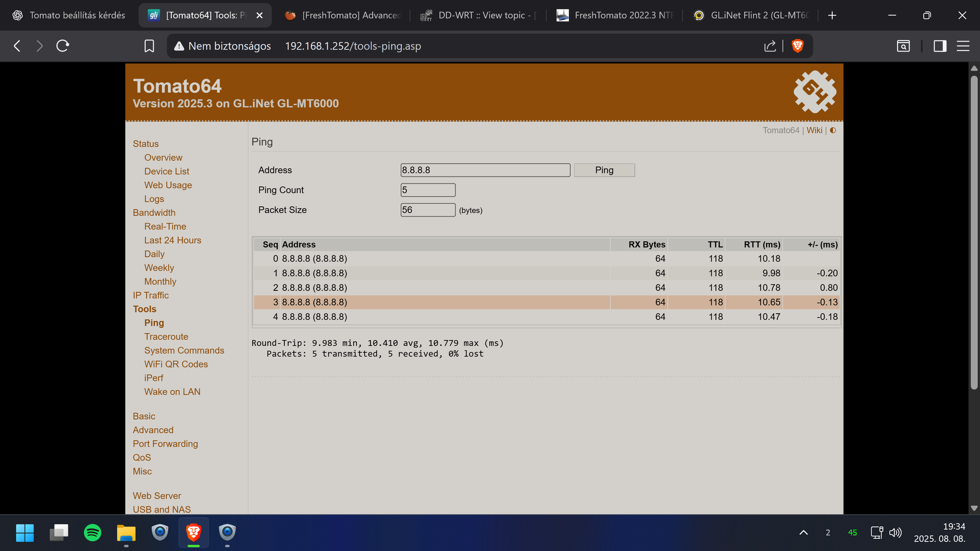The image size is (980, 551).
Task: Open Weekly bandwidth page
Action: coord(159,268)
